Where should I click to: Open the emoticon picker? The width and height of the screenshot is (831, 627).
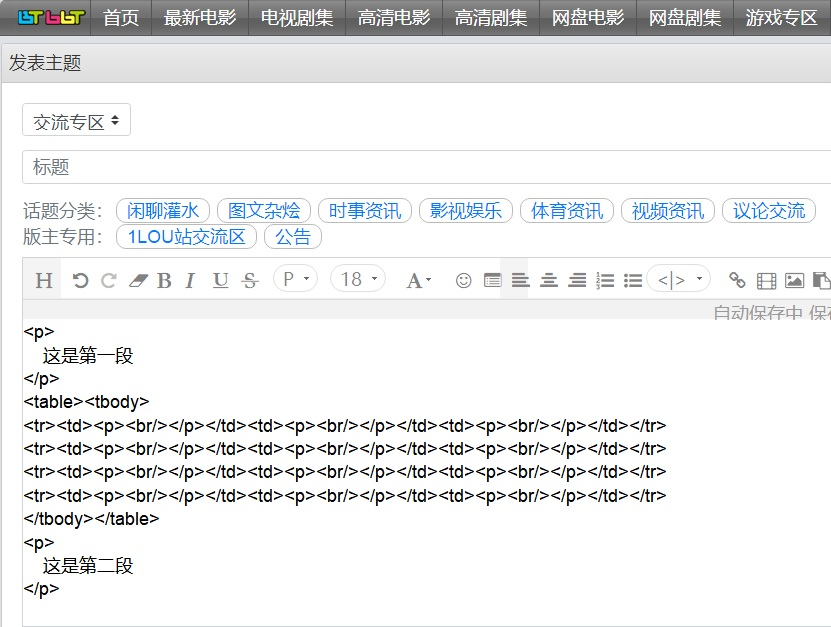point(463,280)
